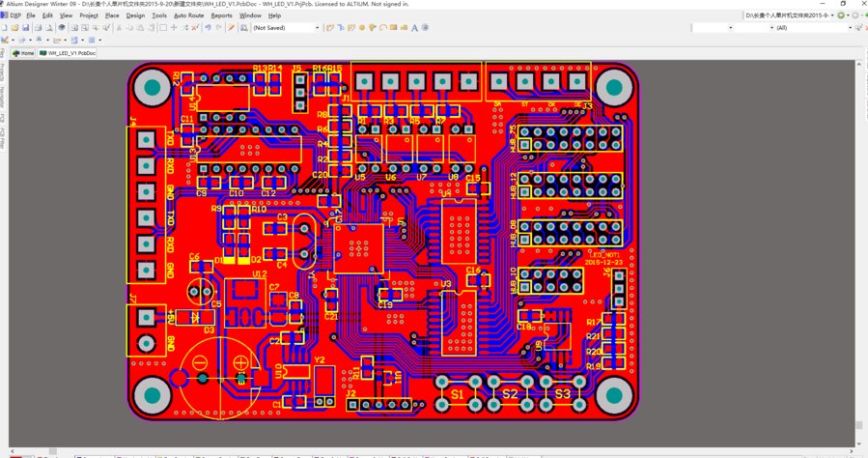Open the Design menu

pyautogui.click(x=135, y=15)
